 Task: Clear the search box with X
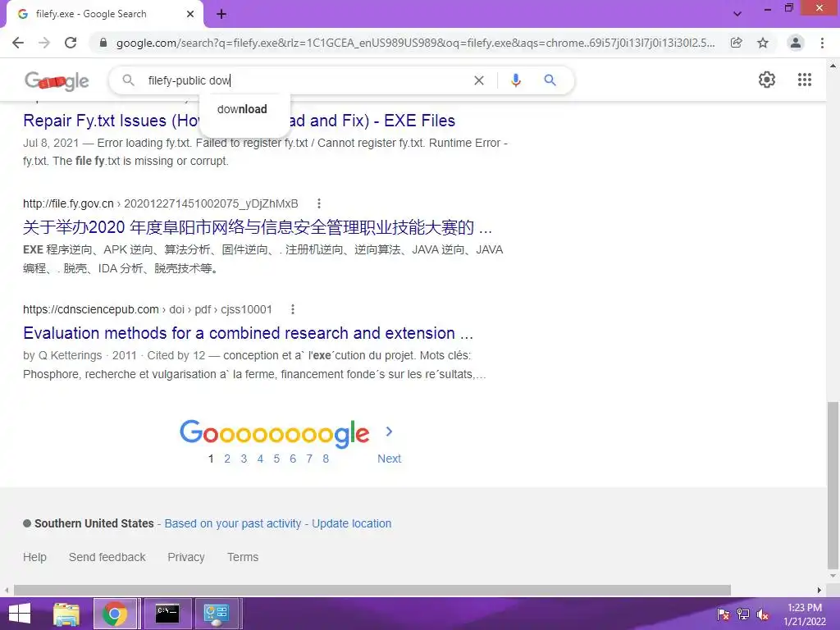coord(479,80)
